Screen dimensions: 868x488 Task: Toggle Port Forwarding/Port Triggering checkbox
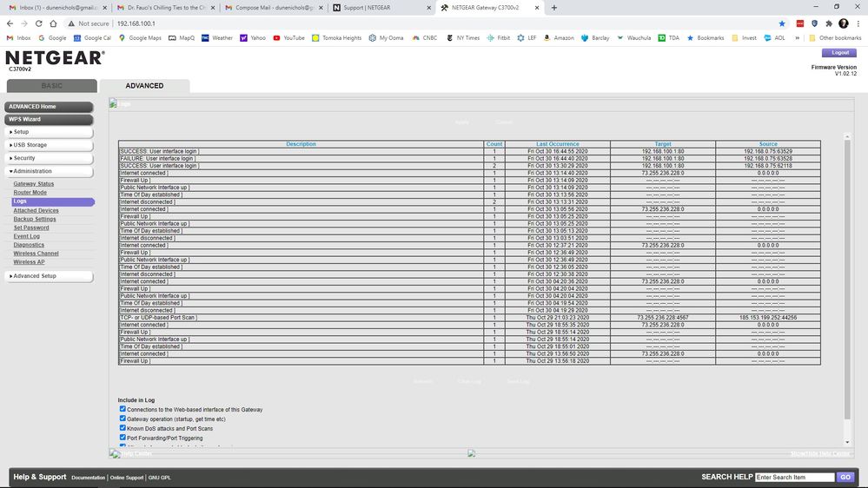click(123, 437)
